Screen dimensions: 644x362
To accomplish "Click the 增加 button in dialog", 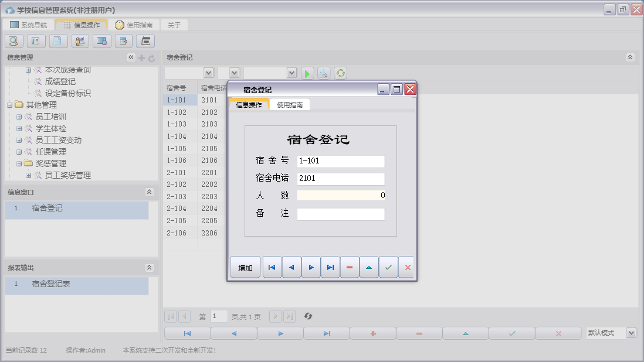I will 245,268.
